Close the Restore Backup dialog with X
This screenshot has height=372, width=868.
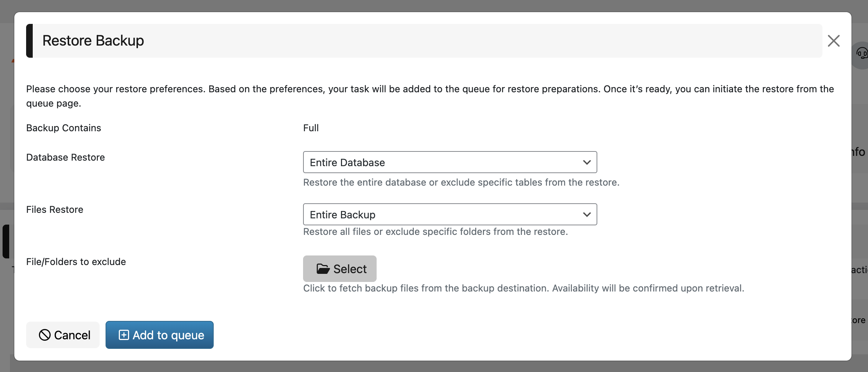tap(833, 41)
